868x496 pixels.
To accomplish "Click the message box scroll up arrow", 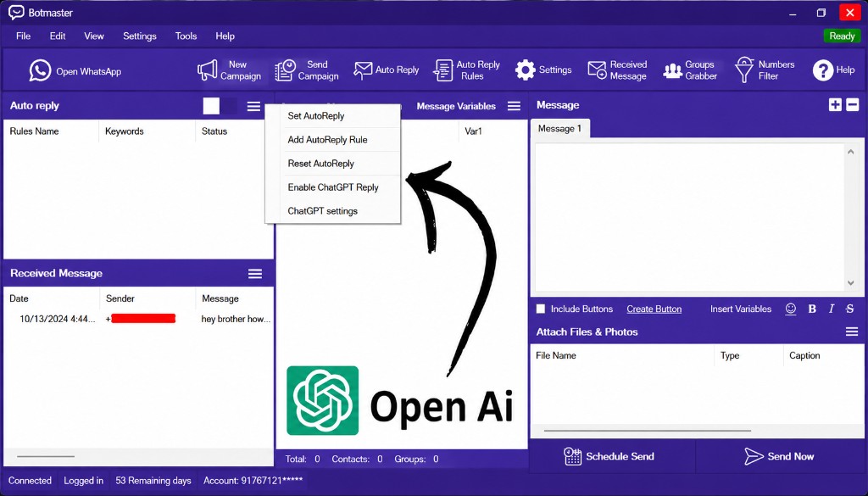I will pos(851,151).
